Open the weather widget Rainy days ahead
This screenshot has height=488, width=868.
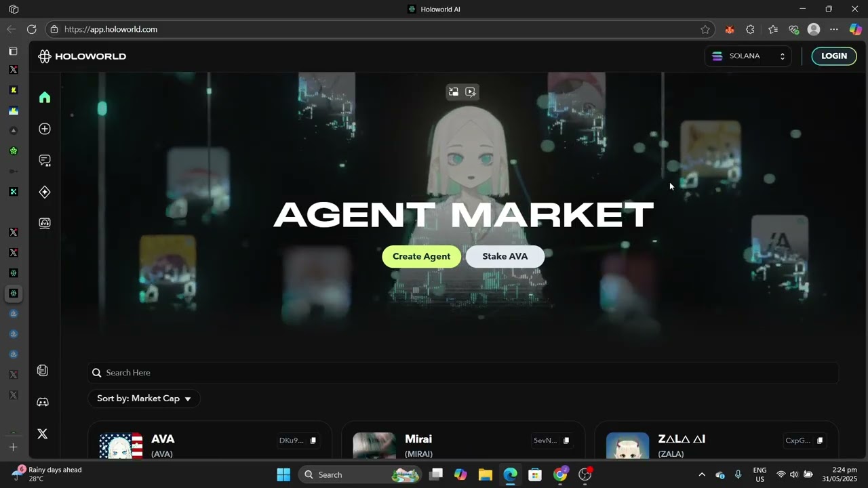click(47, 474)
